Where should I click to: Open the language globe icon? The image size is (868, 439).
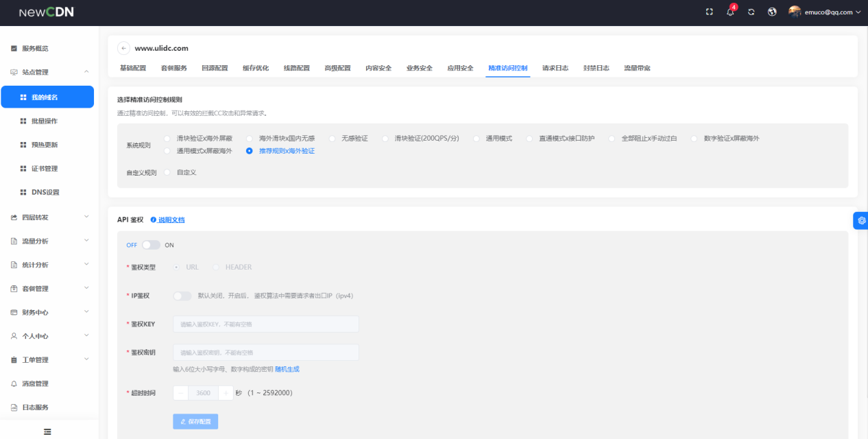[x=772, y=12]
